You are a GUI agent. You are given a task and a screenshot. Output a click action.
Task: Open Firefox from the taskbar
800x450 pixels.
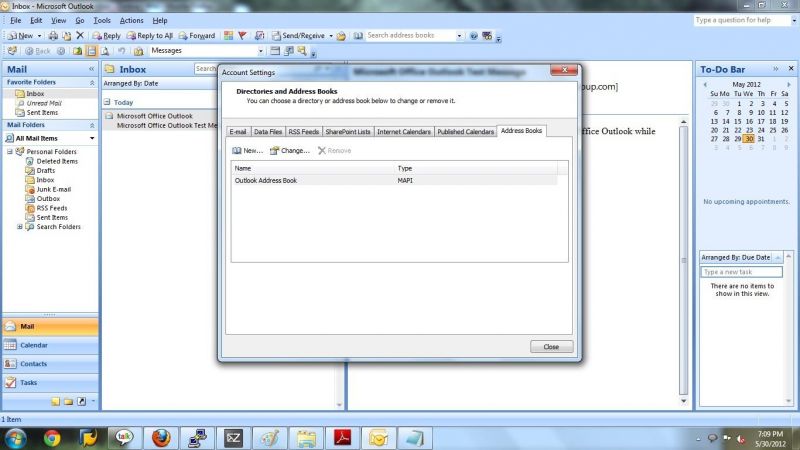161,438
